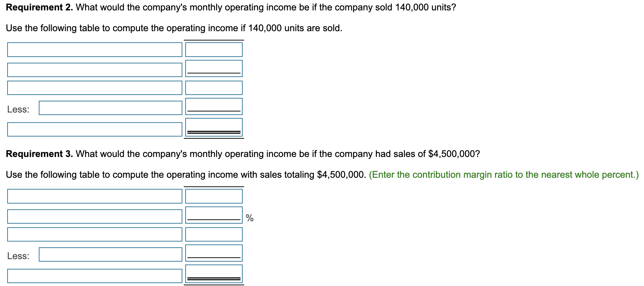Click the label field on the percent row
The image size is (644, 286).
(94, 215)
